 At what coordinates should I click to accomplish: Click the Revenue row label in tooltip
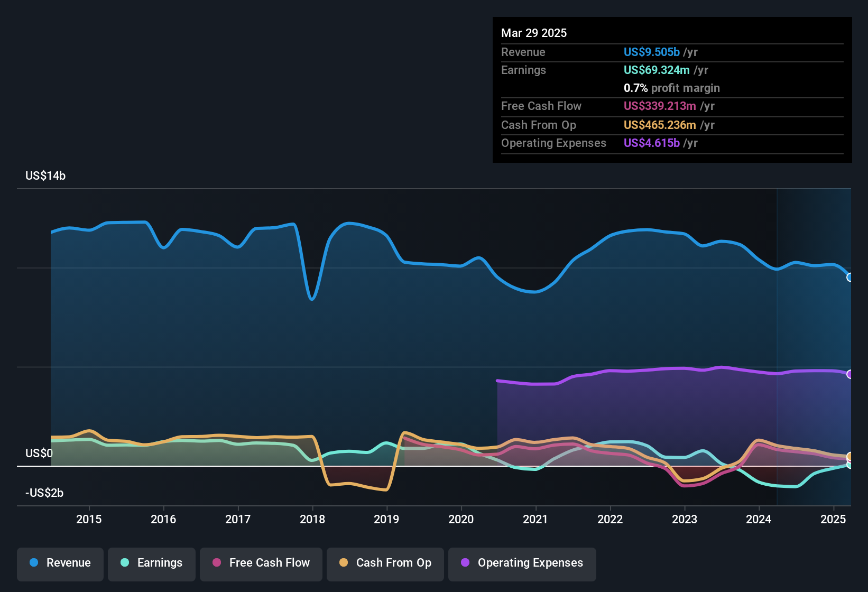[523, 52]
